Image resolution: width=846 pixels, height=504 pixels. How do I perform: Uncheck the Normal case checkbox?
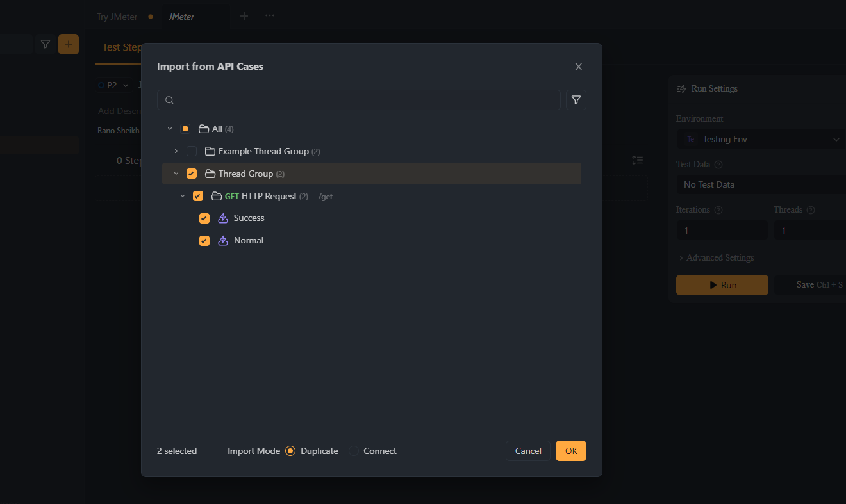click(204, 241)
